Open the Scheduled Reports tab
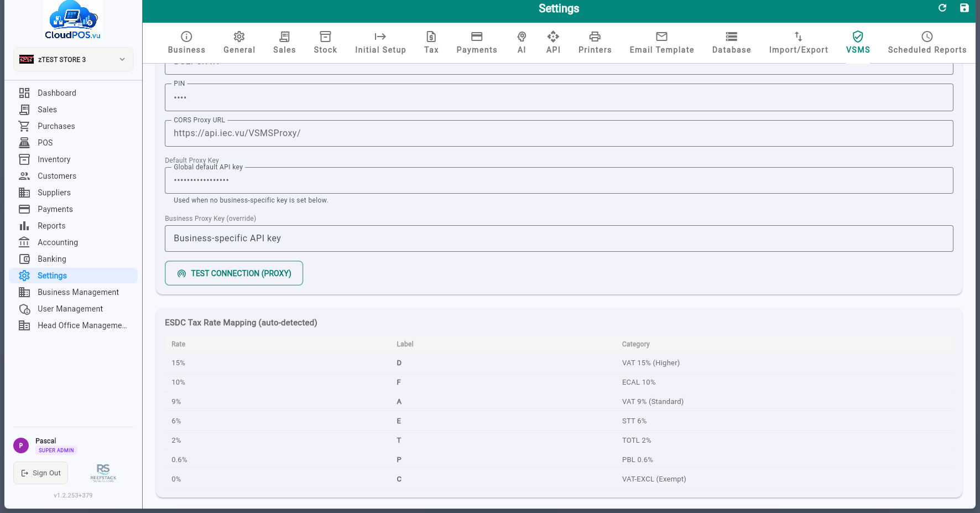Viewport: 980px width, 513px height. pyautogui.click(x=927, y=43)
